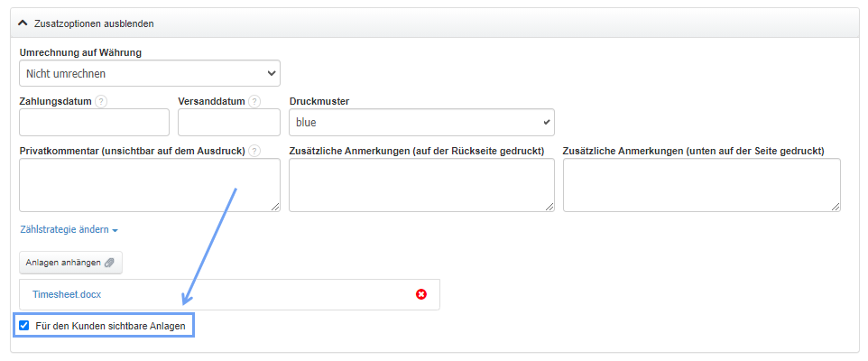
Task: Open the help tooltip icon for Privatkommentar
Action: (x=254, y=150)
